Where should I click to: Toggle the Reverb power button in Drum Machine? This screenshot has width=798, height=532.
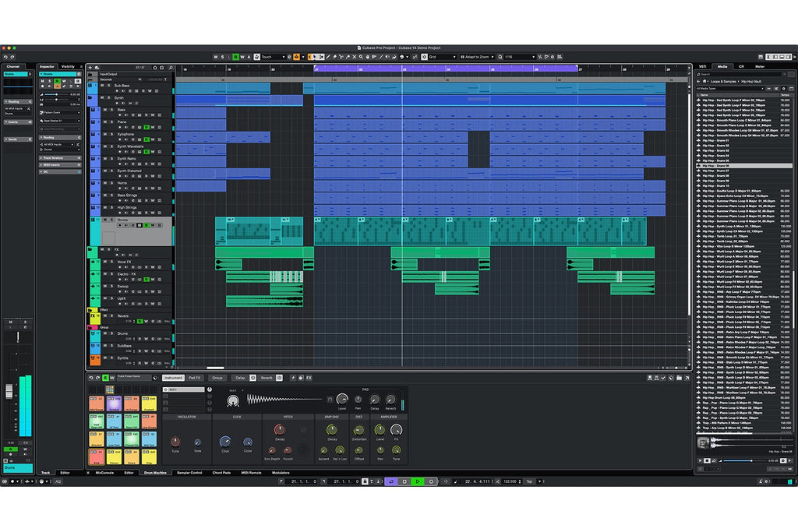tap(279, 378)
